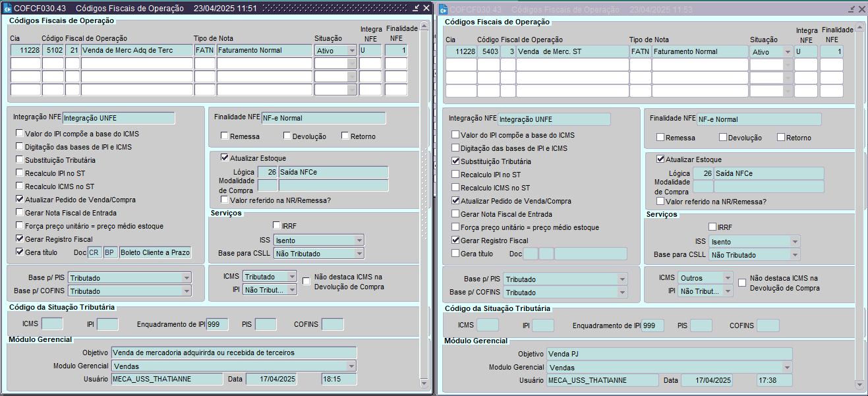Click the ICMS situação tributária field, right window

tap(488, 325)
